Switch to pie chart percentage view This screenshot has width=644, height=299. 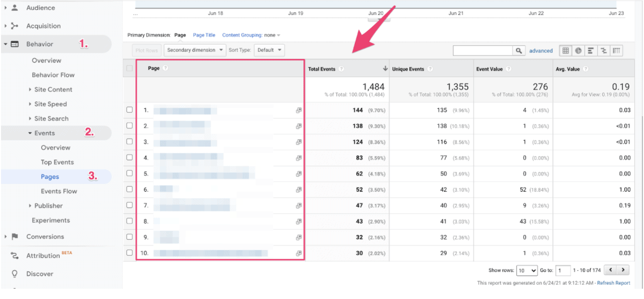click(x=578, y=50)
